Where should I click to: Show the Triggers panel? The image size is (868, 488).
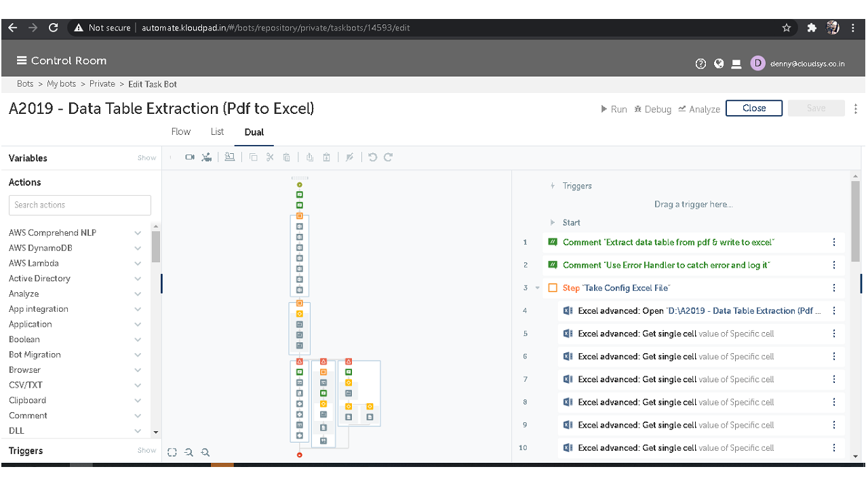(146, 451)
